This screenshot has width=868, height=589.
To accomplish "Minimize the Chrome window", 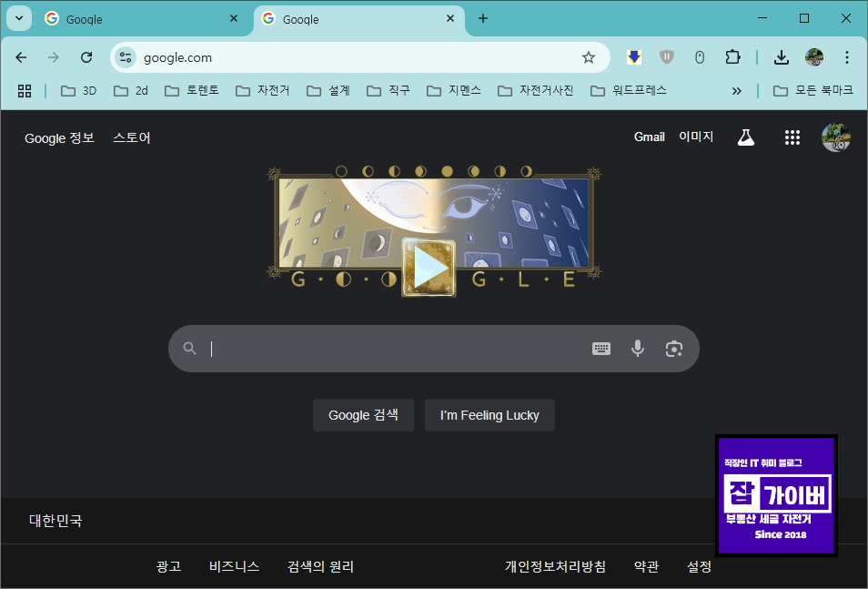I will pos(762,18).
